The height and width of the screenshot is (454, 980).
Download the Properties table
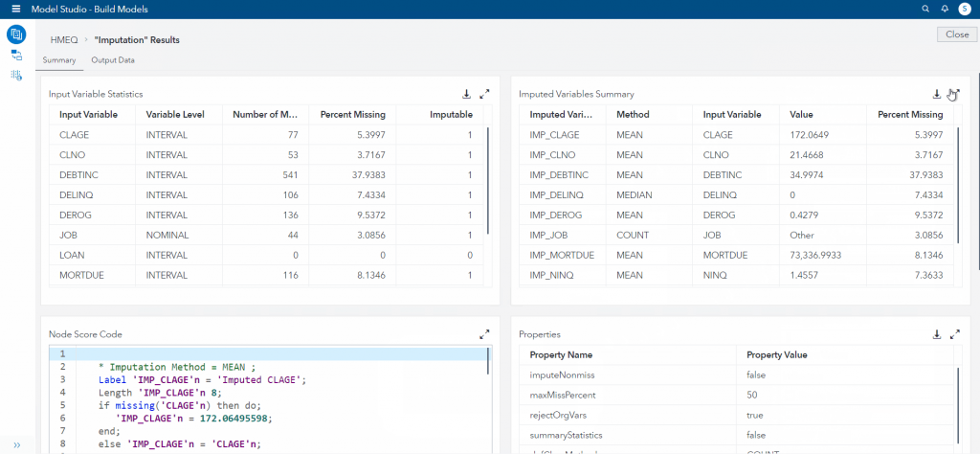tap(936, 334)
